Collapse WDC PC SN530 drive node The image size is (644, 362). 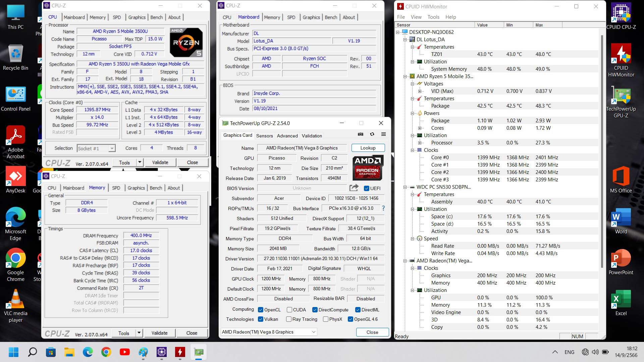pyautogui.click(x=405, y=187)
